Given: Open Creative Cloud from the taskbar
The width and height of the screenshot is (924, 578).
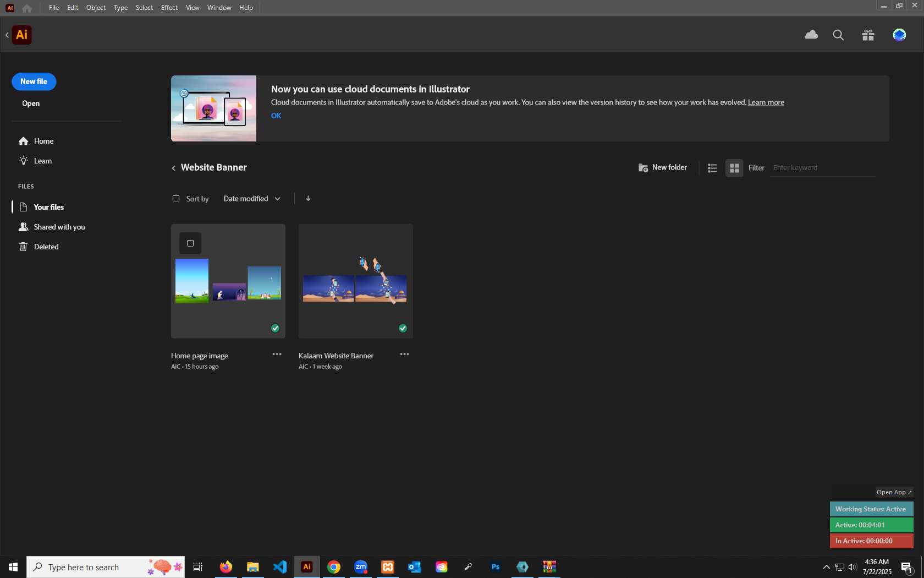Looking at the screenshot, I should [x=442, y=567].
